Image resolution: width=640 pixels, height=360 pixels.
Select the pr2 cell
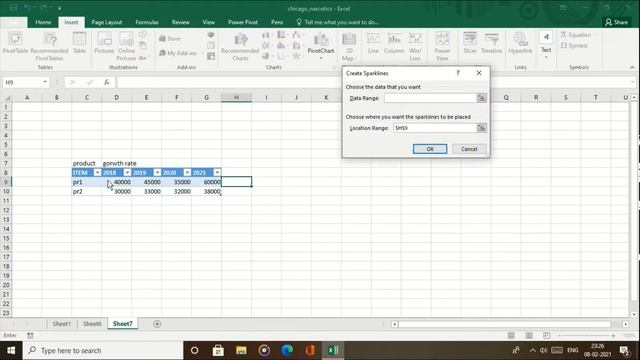[87, 191]
